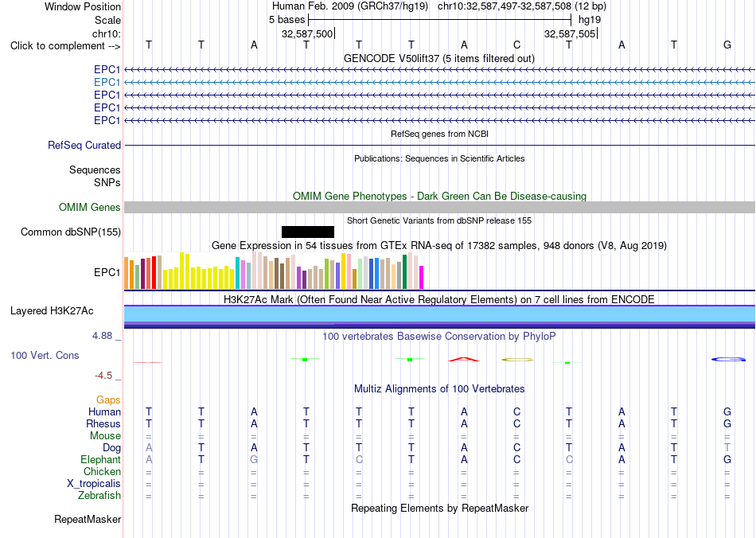Select the light-blue highlighted EPC1 transcript label
This screenshot has width=756, height=538.
[x=107, y=83]
